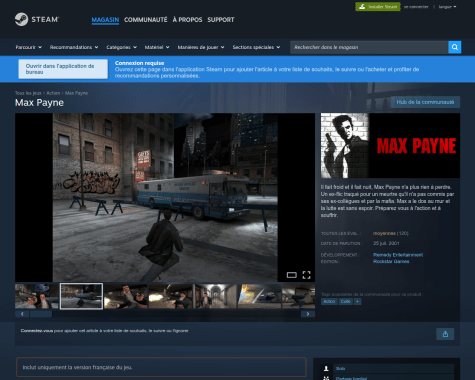The height and width of the screenshot is (380, 475).
Task: Click the Steam logo
Action: click(x=37, y=19)
